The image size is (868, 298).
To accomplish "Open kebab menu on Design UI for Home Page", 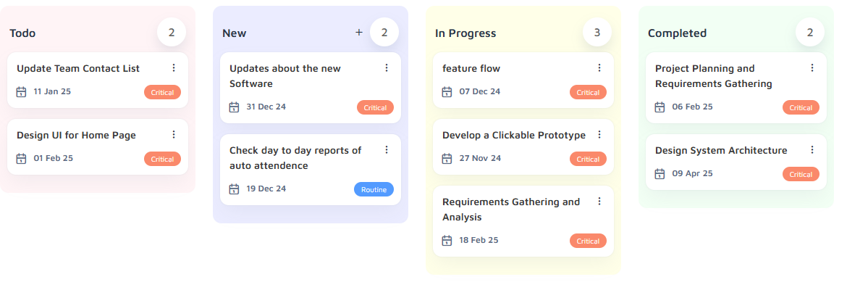I will [x=173, y=134].
